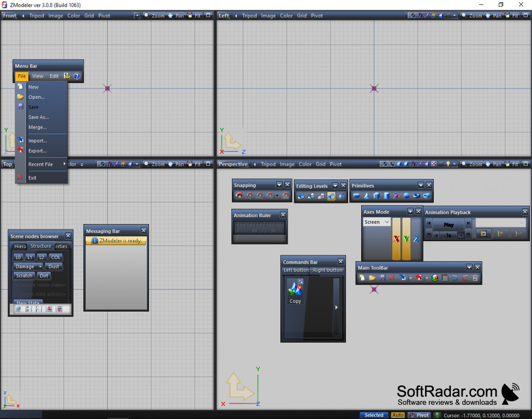Viewport: 532px width, 419px height.
Task: Click Zoom in the Left viewport toolbar
Action: 472,16
